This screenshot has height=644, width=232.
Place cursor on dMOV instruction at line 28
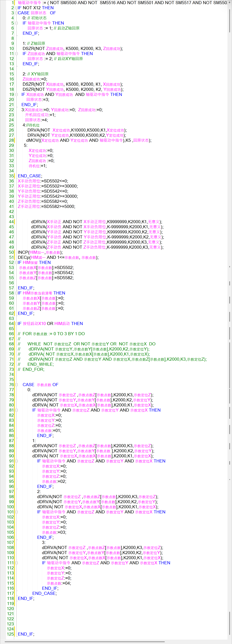pos(32,140)
